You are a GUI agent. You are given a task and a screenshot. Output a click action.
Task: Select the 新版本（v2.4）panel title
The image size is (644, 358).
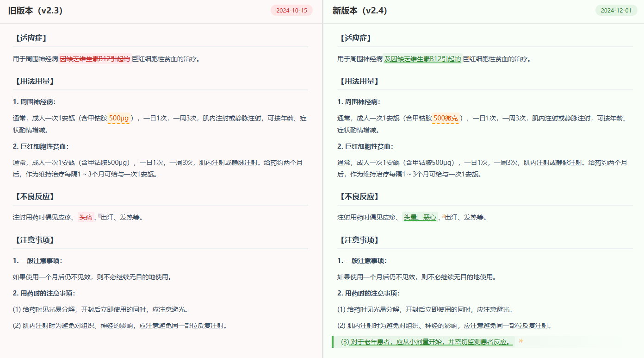(359, 11)
